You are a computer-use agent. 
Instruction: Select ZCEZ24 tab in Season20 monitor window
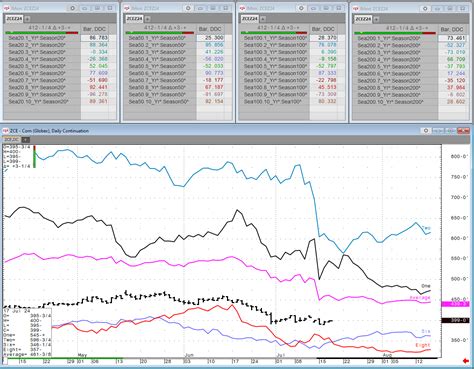coord(14,19)
